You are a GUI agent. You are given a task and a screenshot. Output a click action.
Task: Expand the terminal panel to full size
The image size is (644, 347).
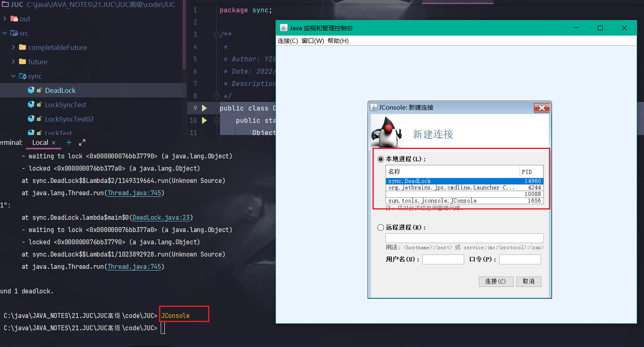[x=82, y=142]
